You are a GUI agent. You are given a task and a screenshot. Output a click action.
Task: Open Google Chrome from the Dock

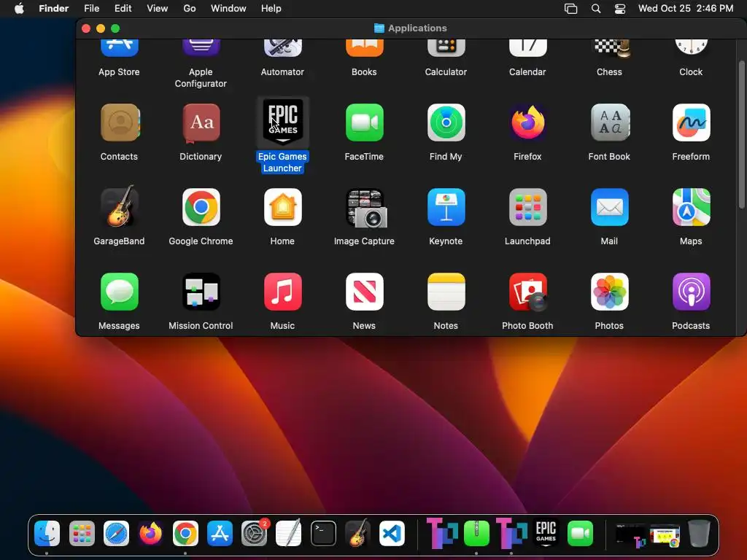[185, 533]
